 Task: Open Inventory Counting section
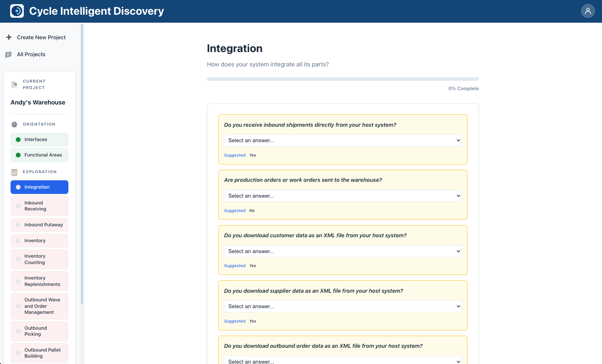click(x=39, y=259)
